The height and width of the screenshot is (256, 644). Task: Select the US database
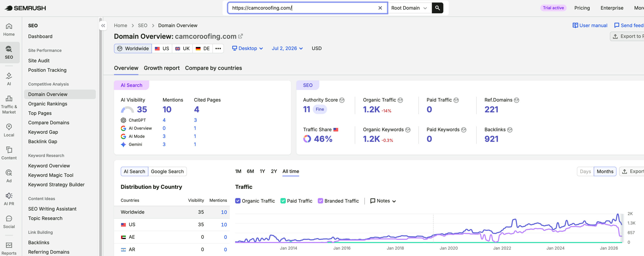click(x=162, y=48)
